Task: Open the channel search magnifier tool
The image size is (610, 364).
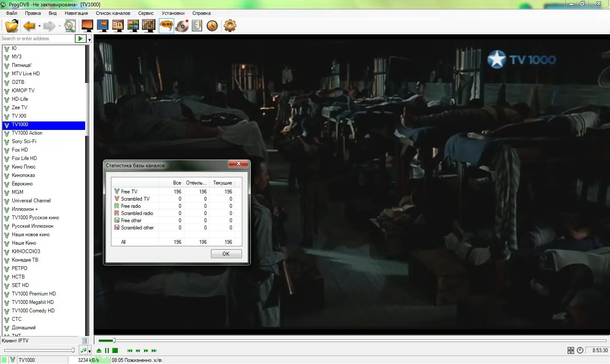Action: click(70, 26)
